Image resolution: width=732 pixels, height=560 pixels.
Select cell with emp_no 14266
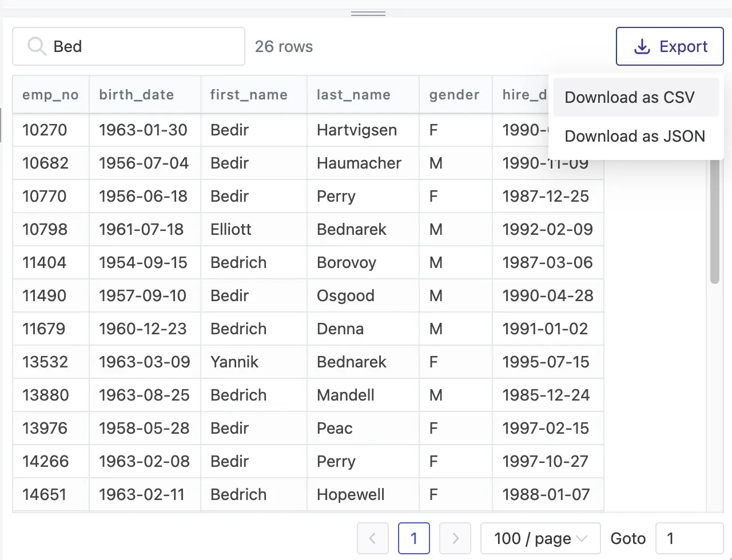(51, 461)
